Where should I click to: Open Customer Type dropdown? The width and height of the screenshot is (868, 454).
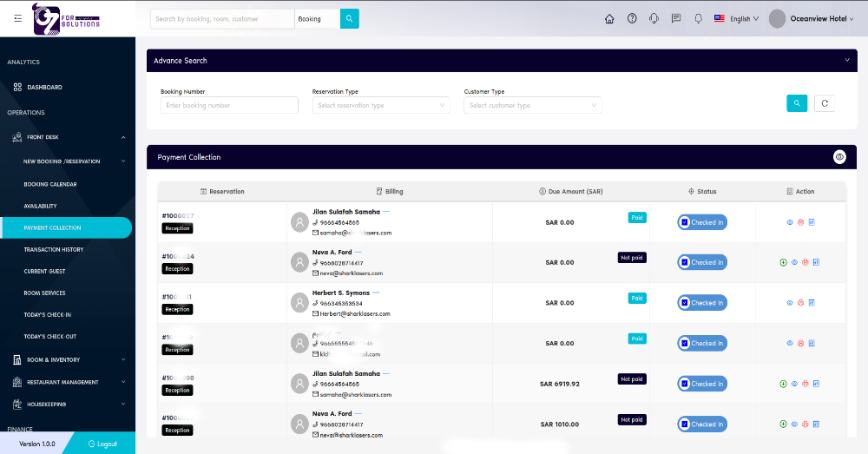click(533, 105)
